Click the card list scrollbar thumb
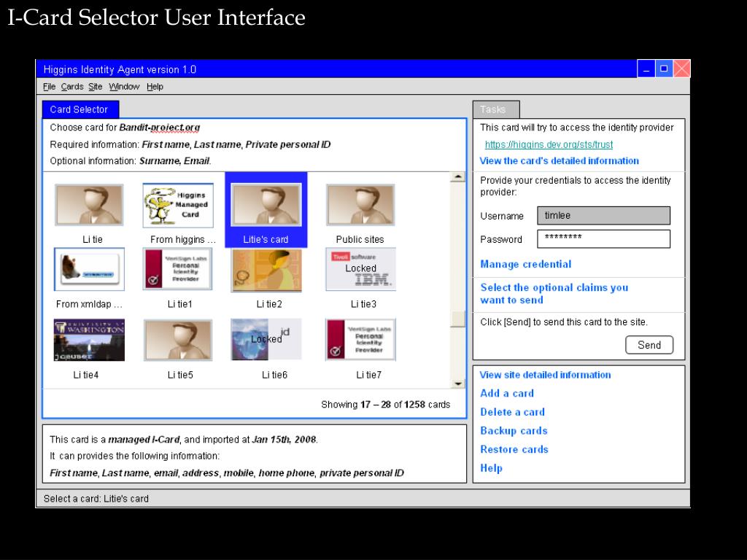The width and height of the screenshot is (747, 560). pyautogui.click(x=458, y=319)
